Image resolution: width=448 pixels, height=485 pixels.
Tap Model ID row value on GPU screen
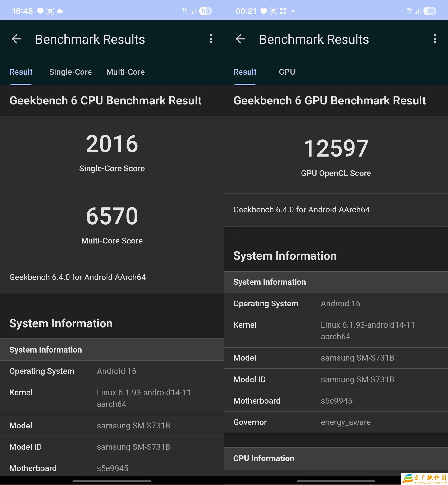tap(358, 379)
